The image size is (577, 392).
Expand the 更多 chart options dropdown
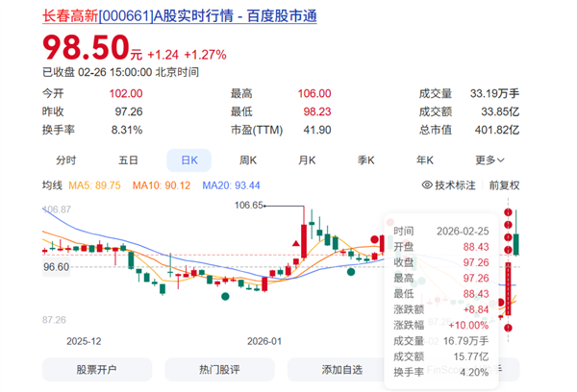(489, 160)
